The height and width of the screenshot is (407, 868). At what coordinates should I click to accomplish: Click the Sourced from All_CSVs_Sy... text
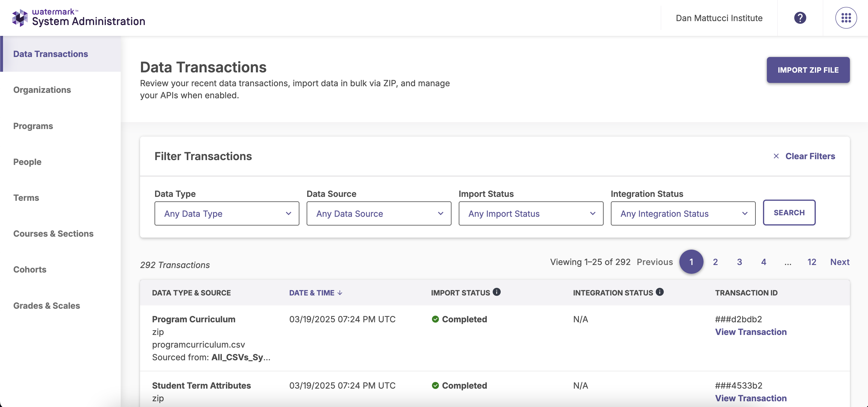pyautogui.click(x=211, y=357)
